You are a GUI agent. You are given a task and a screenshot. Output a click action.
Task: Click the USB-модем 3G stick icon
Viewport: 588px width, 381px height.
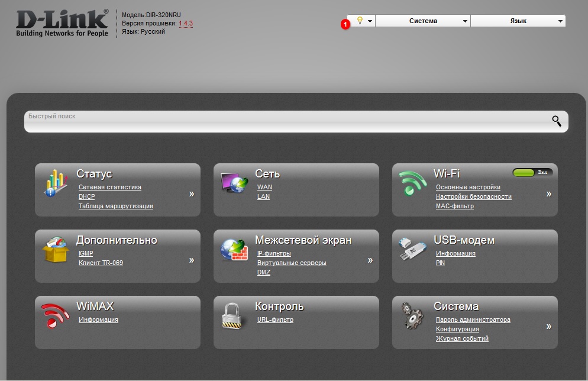click(x=412, y=248)
